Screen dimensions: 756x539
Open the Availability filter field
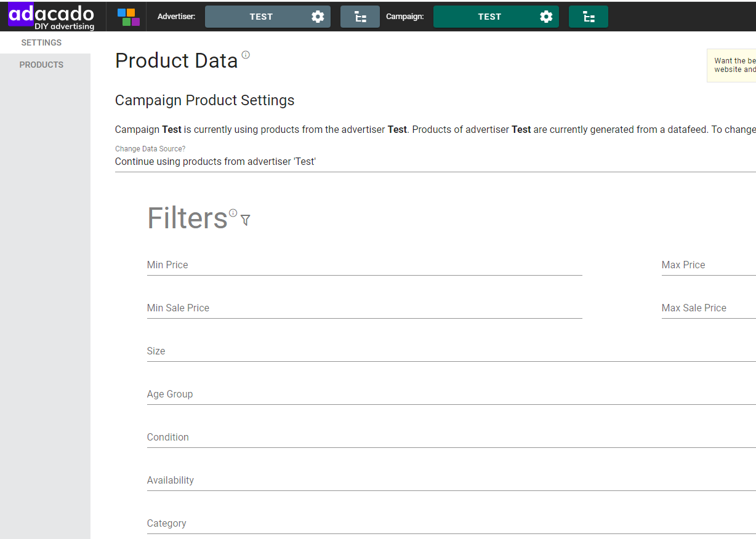point(451,481)
